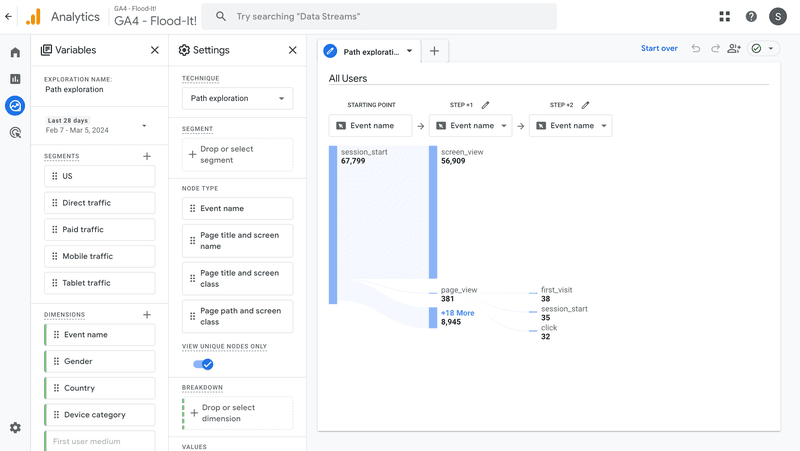Screen dimensions: 800x451
Task: Click the Google apps grid icon
Action: (x=724, y=17)
